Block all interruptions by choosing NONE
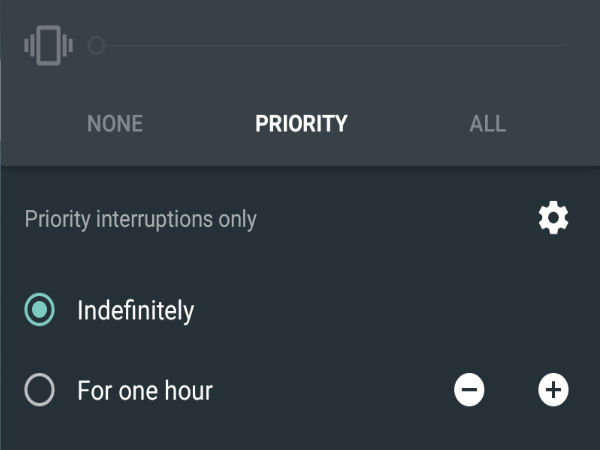Image resolution: width=600 pixels, height=450 pixels. click(115, 124)
